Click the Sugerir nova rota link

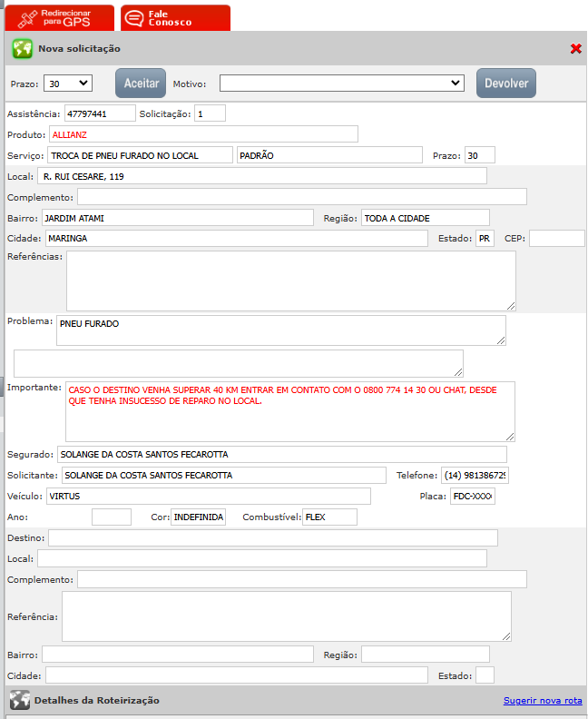pyautogui.click(x=543, y=701)
